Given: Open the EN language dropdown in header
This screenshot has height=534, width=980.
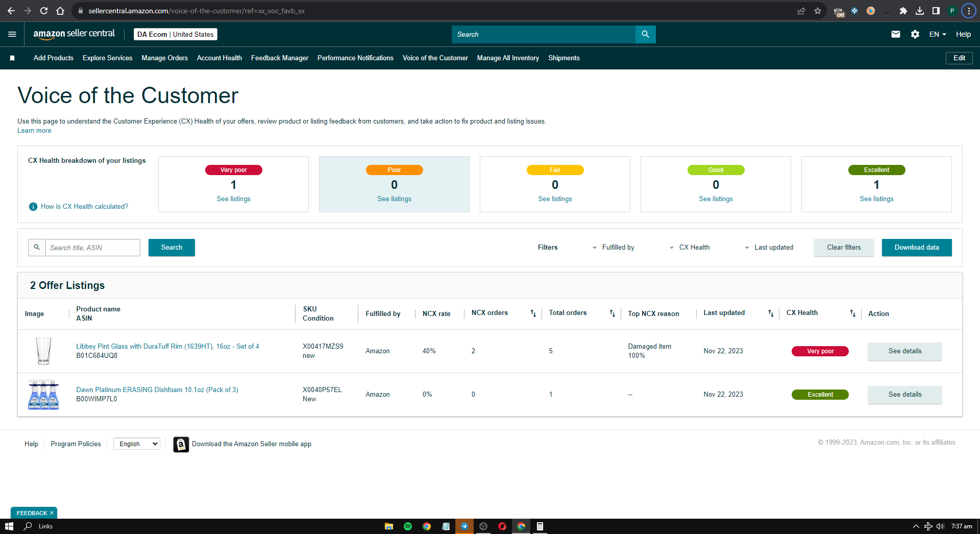Looking at the screenshot, I should point(938,34).
